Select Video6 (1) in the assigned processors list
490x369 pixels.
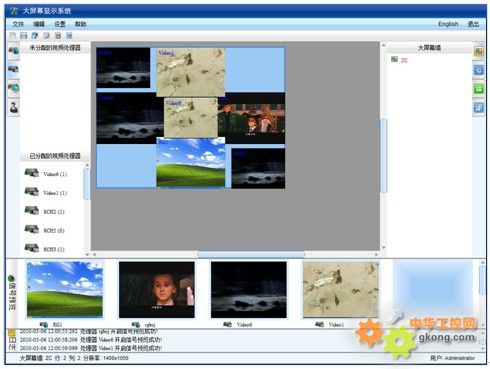tap(46, 174)
